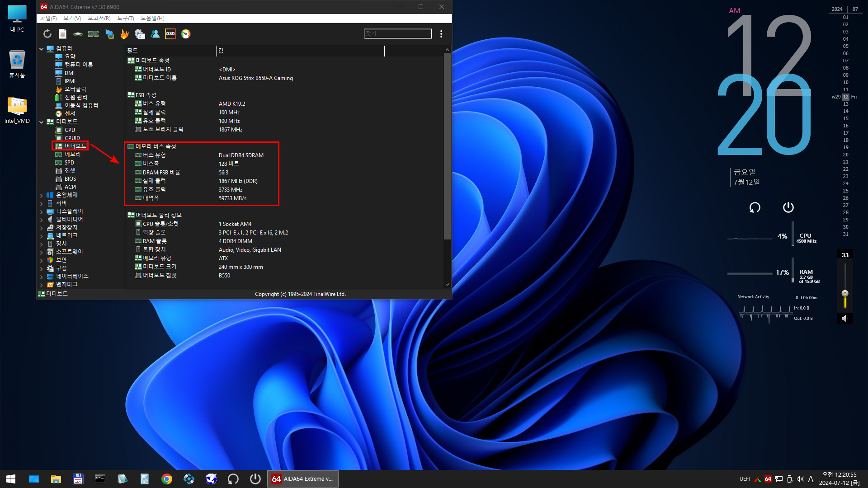Click the tray volume speaker icon

click(x=800, y=479)
